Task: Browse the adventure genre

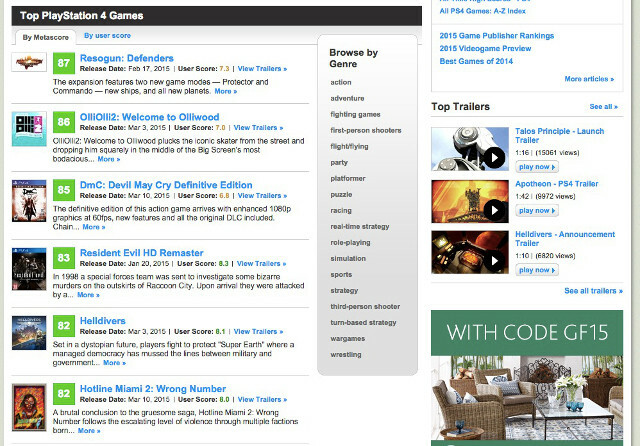Action: pyautogui.click(x=347, y=98)
